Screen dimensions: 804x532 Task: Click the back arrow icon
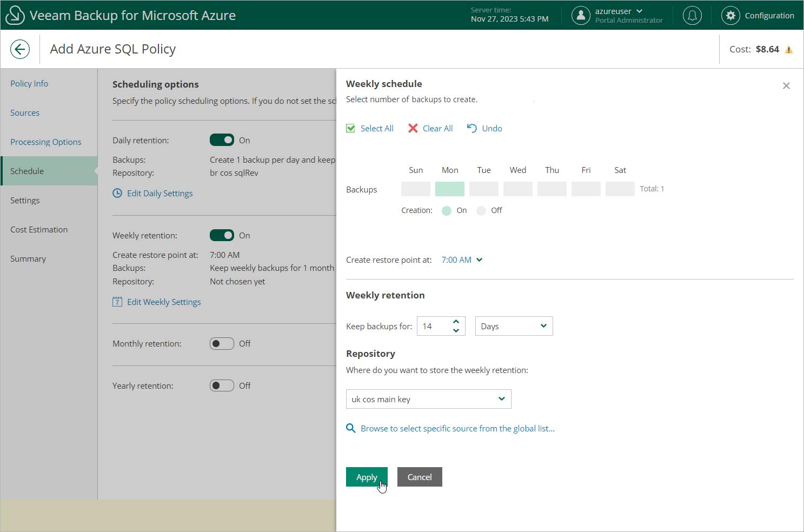point(20,49)
